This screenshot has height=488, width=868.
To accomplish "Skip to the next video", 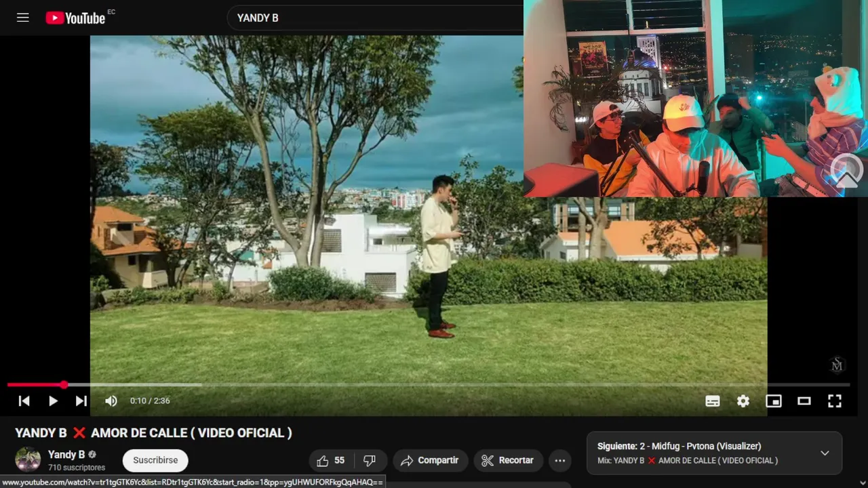I will (81, 401).
